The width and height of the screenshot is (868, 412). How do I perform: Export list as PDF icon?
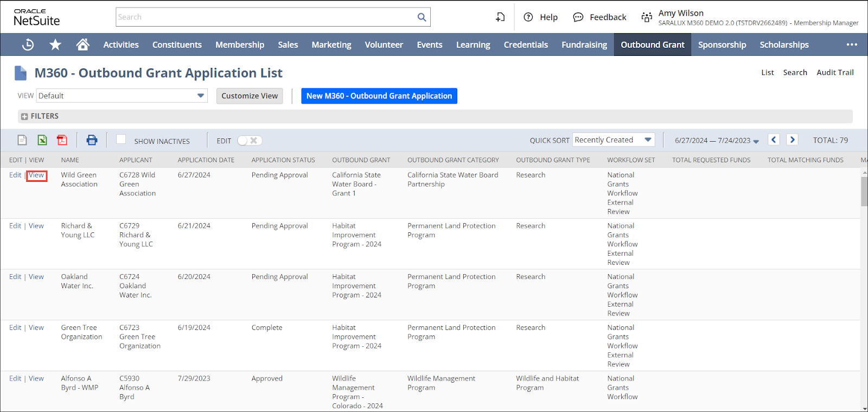coord(62,140)
